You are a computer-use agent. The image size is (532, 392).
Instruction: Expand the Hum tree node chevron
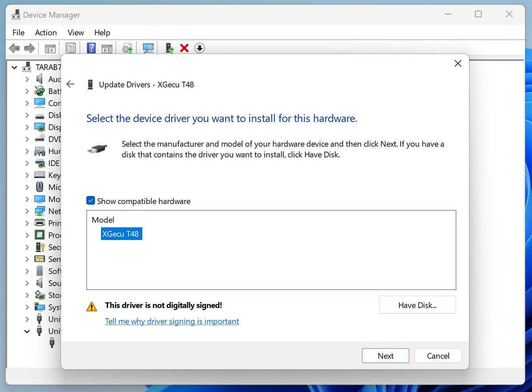pos(27,151)
